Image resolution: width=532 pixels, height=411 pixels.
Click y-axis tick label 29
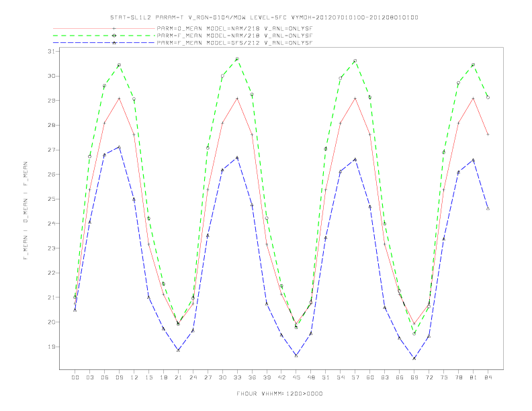pos(51,100)
